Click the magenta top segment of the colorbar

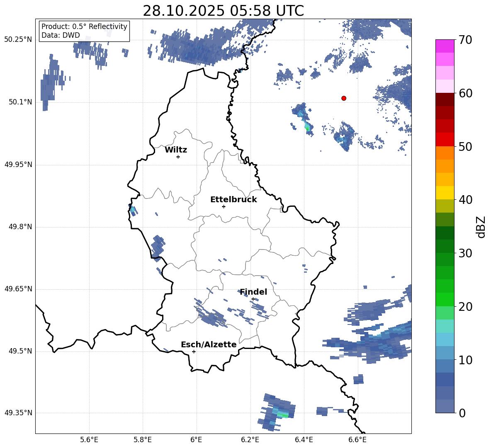click(445, 46)
